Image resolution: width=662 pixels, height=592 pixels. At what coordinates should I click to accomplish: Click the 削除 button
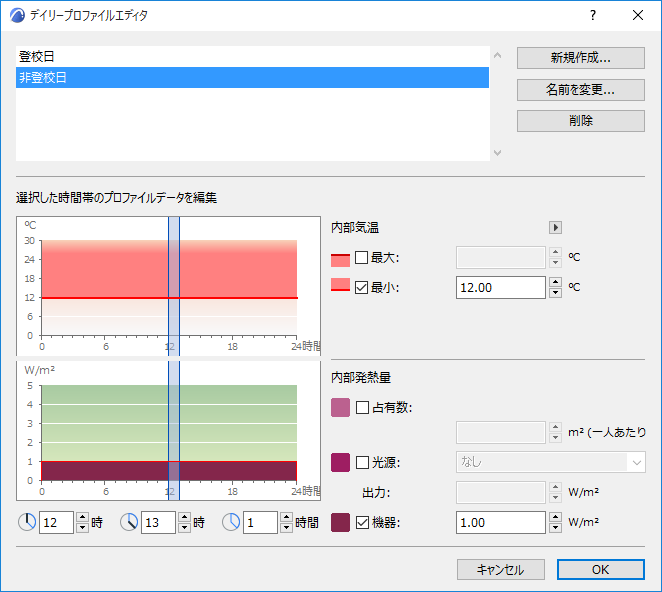coord(581,121)
